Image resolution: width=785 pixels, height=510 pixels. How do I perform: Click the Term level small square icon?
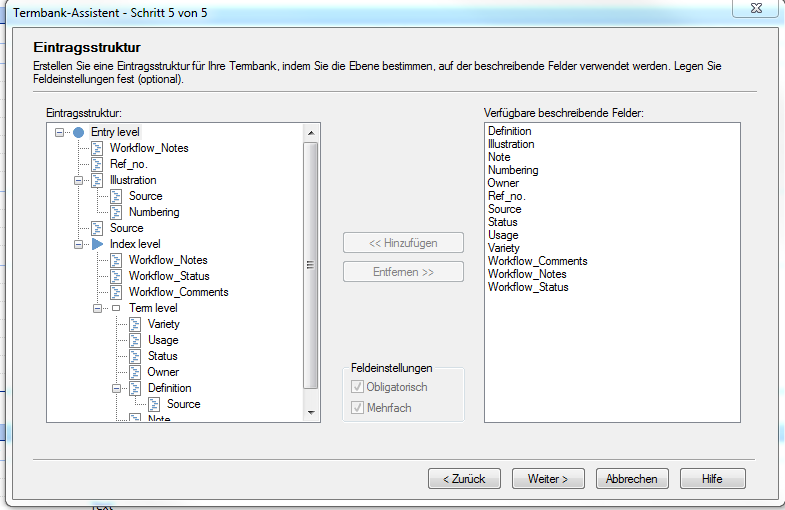tap(116, 308)
